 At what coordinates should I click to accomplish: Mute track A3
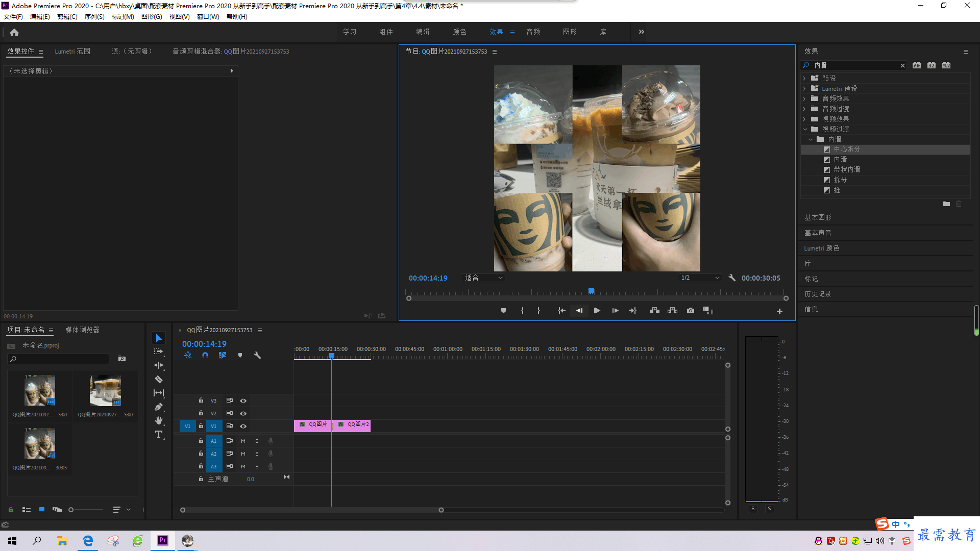[x=243, y=466]
